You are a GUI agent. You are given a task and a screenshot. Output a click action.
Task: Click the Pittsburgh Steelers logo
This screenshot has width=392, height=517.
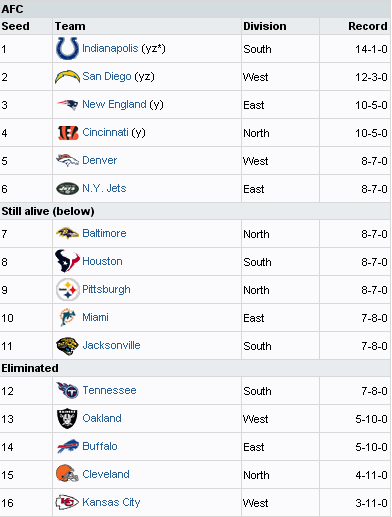[68, 289]
